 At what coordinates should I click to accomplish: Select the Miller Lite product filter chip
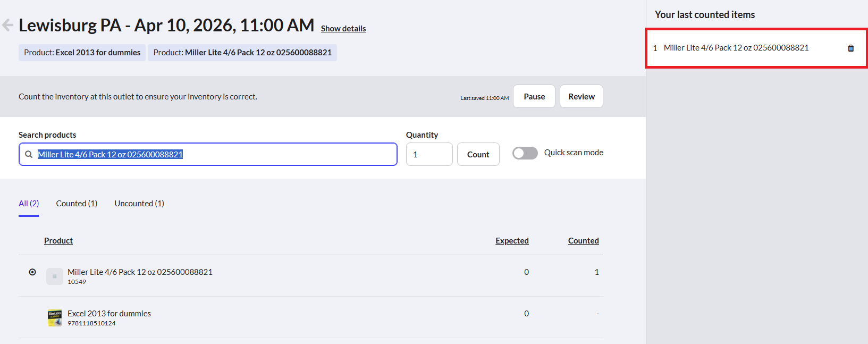[x=242, y=53]
